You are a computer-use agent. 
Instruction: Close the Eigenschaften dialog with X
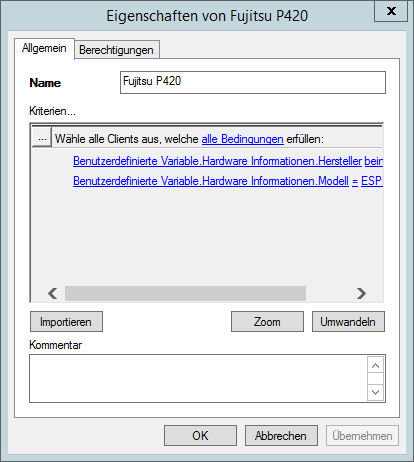pyautogui.click(x=391, y=11)
